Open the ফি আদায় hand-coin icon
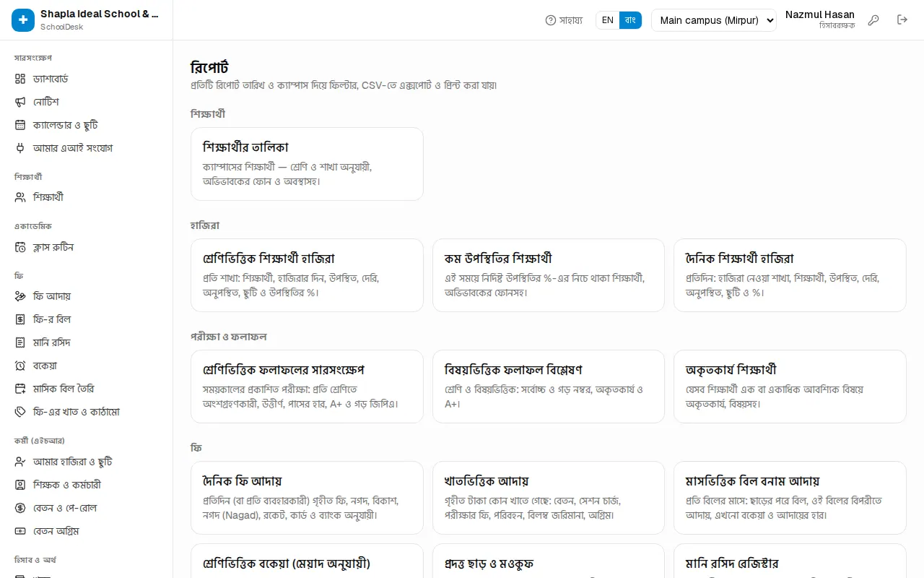 [20, 296]
